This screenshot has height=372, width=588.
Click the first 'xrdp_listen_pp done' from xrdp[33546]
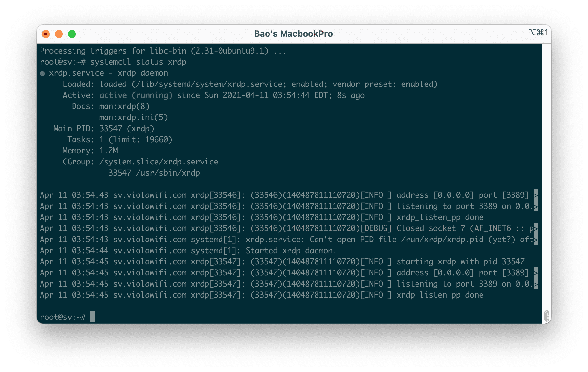click(440, 217)
